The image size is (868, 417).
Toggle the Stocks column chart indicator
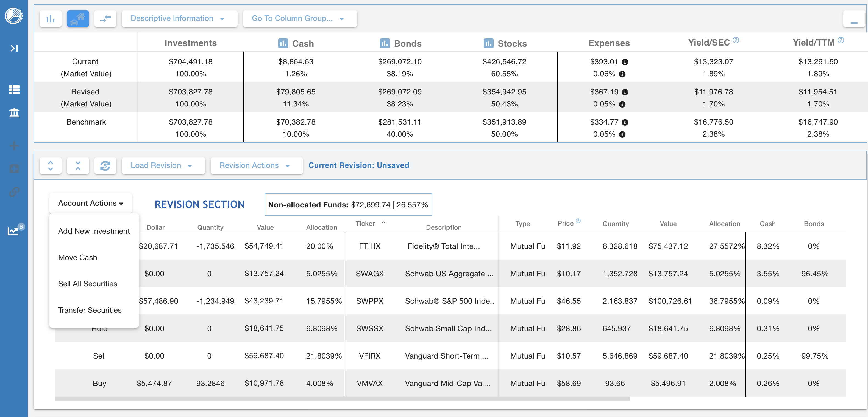pyautogui.click(x=487, y=43)
